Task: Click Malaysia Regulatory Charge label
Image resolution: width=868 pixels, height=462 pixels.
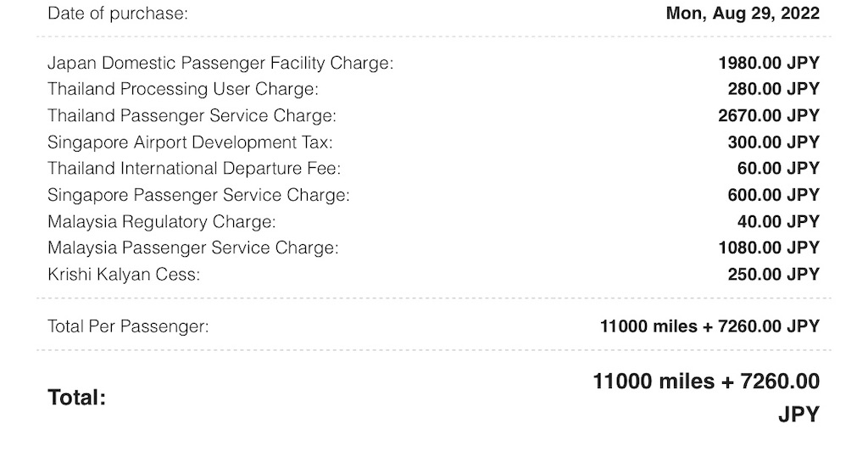Action: coord(162,221)
